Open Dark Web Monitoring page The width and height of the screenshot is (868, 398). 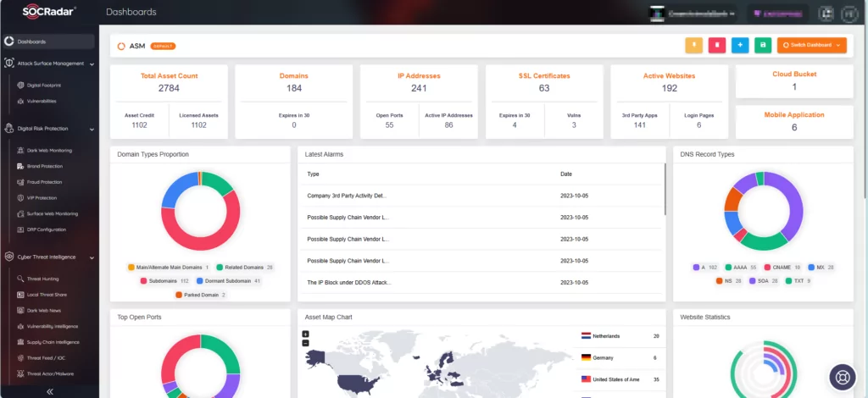pyautogui.click(x=49, y=151)
